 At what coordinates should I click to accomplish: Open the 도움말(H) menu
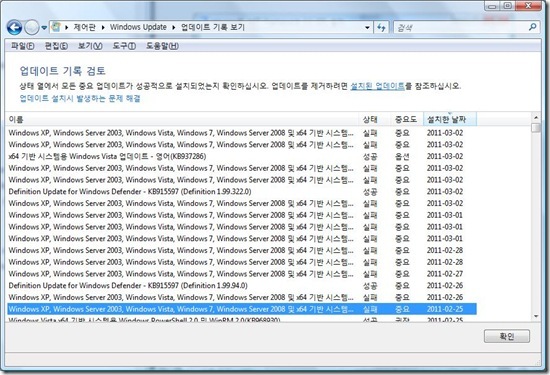pos(162,46)
